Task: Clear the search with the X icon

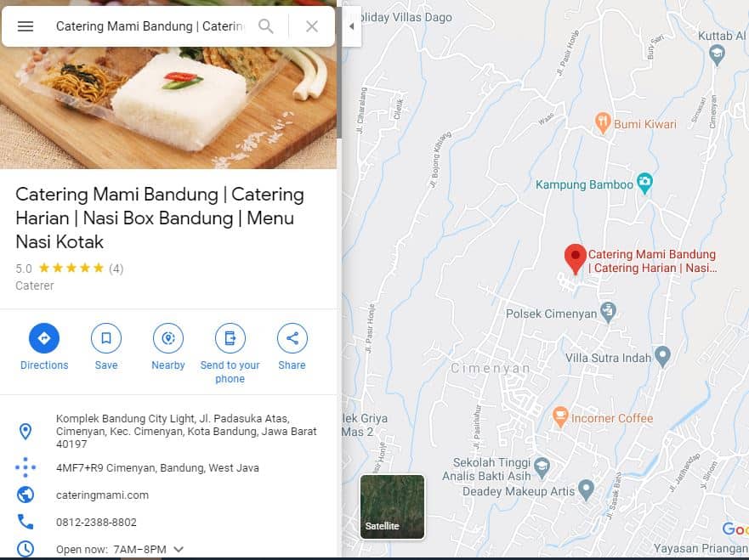Action: 312,26
